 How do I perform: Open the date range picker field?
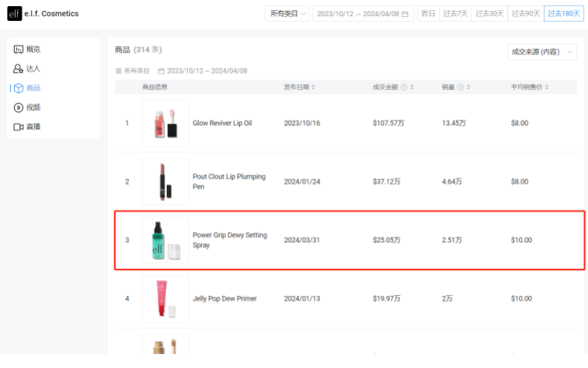pos(363,14)
